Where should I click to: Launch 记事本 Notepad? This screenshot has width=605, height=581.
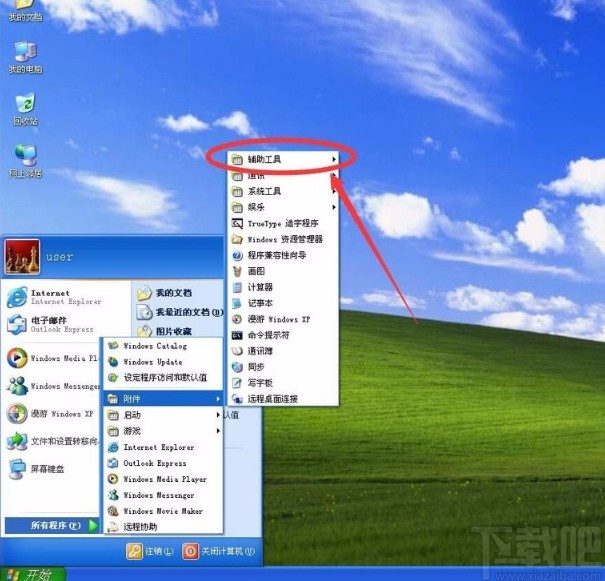(x=284, y=303)
